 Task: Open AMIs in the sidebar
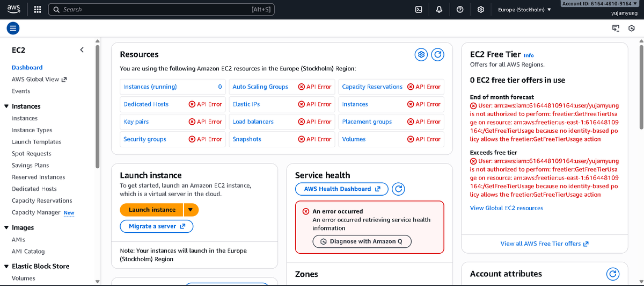point(18,240)
